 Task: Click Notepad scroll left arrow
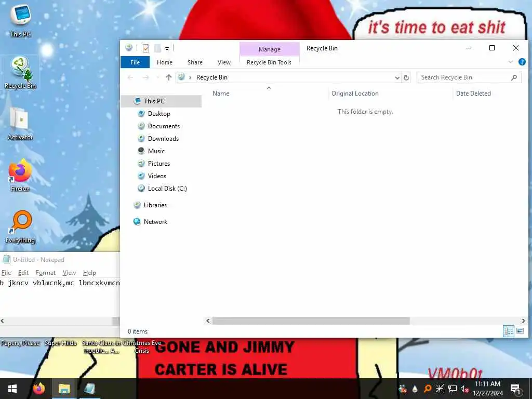point(3,321)
